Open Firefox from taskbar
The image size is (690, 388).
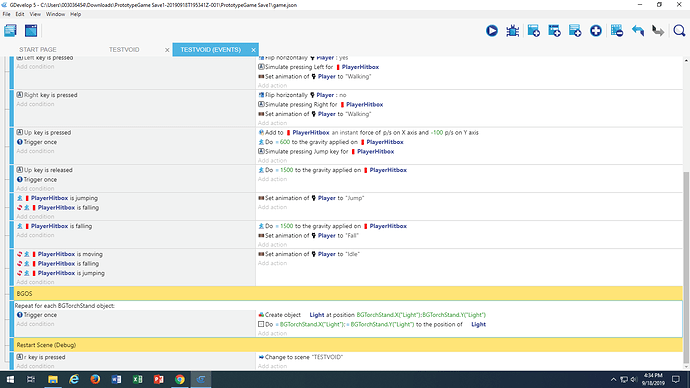click(x=95, y=379)
